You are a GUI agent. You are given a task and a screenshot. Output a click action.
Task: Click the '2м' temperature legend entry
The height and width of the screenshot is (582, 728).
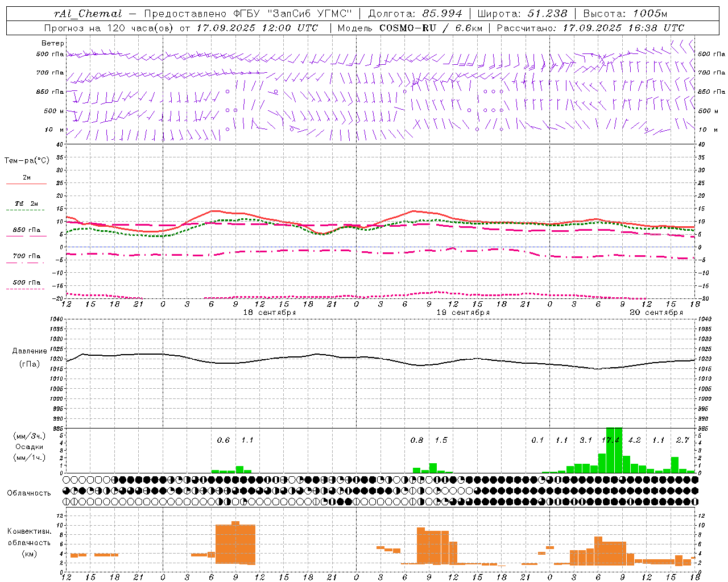[x=27, y=177]
